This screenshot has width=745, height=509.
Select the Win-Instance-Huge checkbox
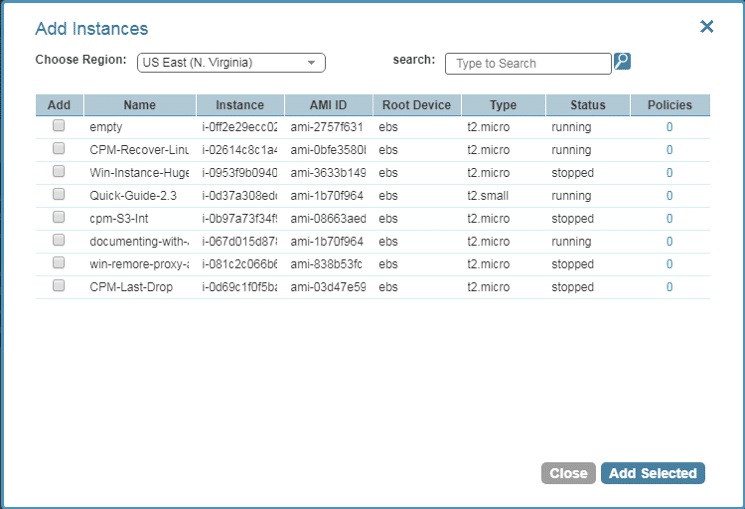[59, 171]
